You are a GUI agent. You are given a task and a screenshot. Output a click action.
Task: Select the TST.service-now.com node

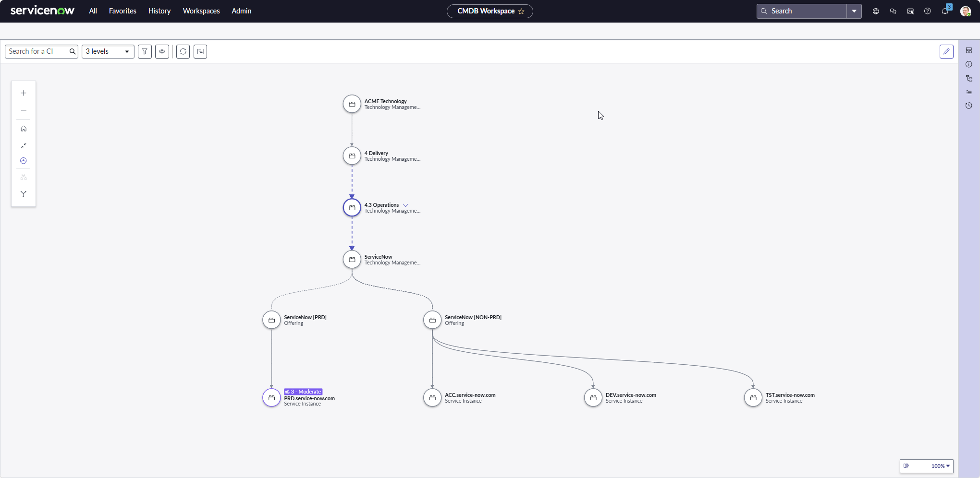click(x=753, y=397)
